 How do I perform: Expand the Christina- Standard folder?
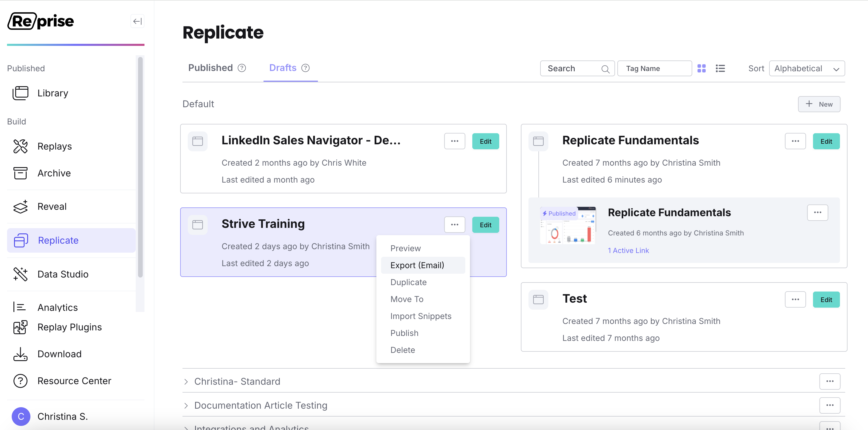(186, 382)
